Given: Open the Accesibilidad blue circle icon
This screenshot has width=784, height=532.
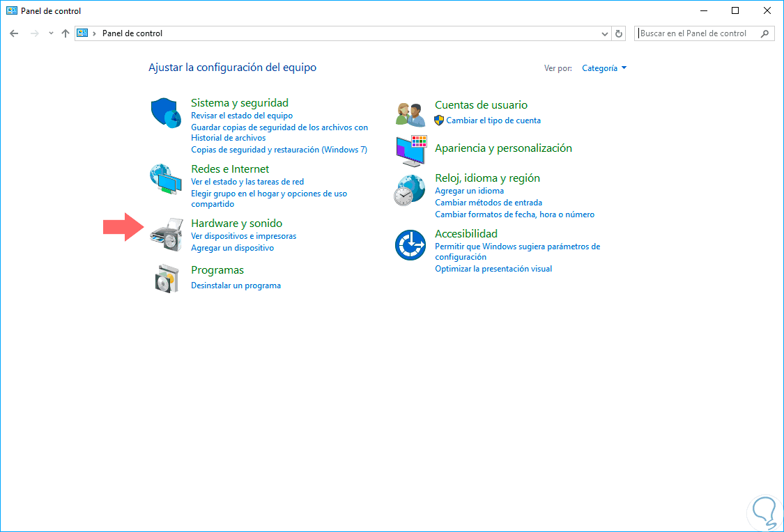Looking at the screenshot, I should [410, 245].
